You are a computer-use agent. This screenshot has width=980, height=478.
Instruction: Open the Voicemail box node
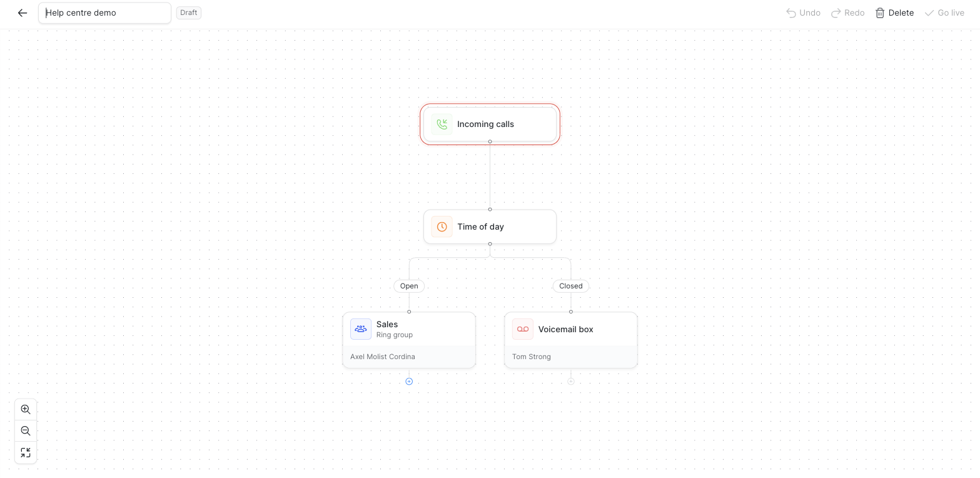pos(571,340)
